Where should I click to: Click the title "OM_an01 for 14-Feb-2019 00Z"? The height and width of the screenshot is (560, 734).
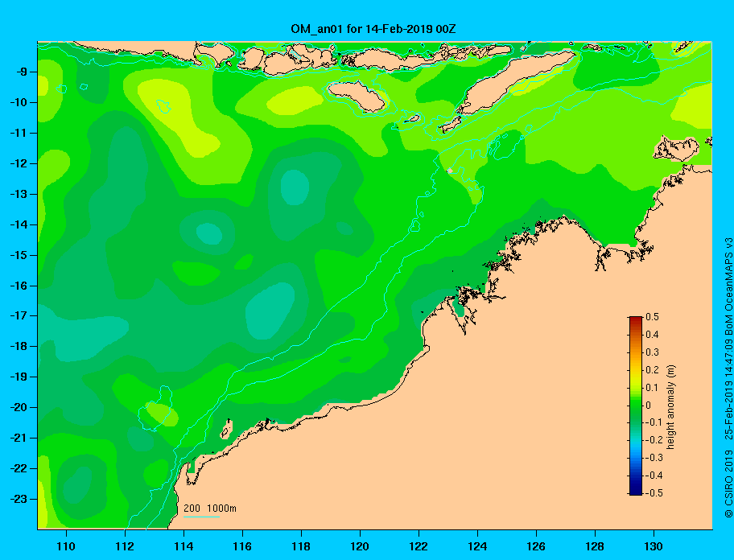tap(373, 29)
